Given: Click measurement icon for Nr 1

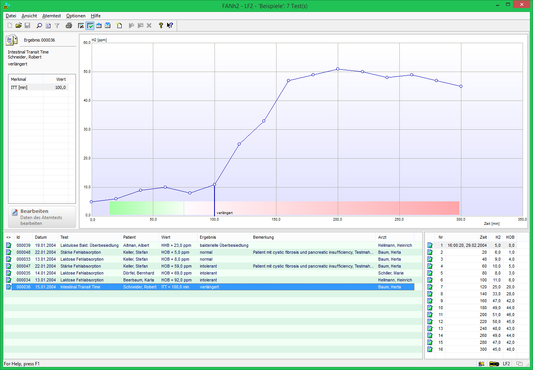Looking at the screenshot, I should [430, 245].
